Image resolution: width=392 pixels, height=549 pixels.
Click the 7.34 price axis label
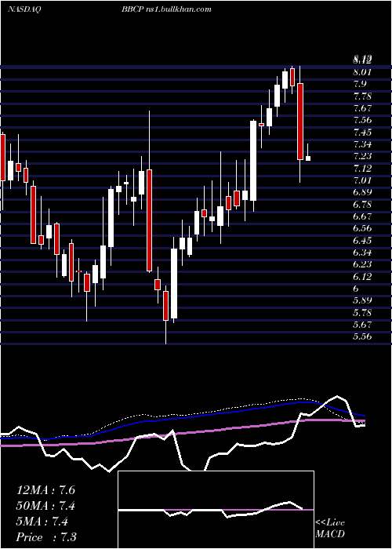click(x=362, y=144)
